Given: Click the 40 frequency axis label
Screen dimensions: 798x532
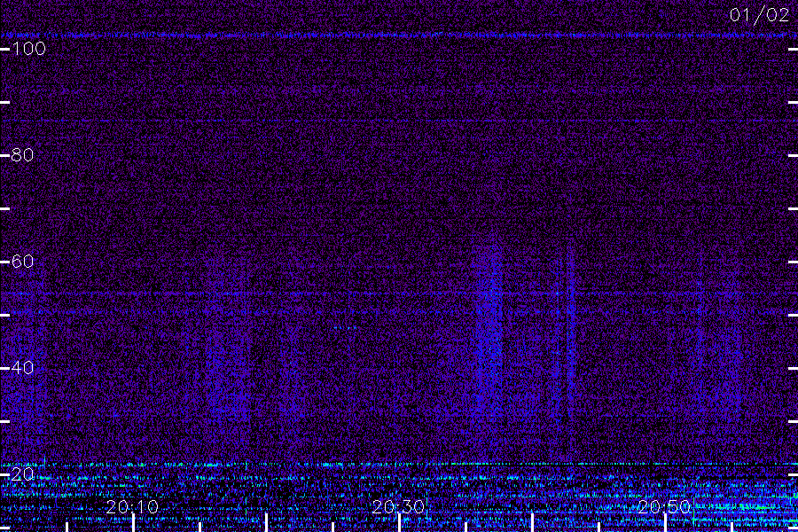Looking at the screenshot, I should pyautogui.click(x=22, y=368).
